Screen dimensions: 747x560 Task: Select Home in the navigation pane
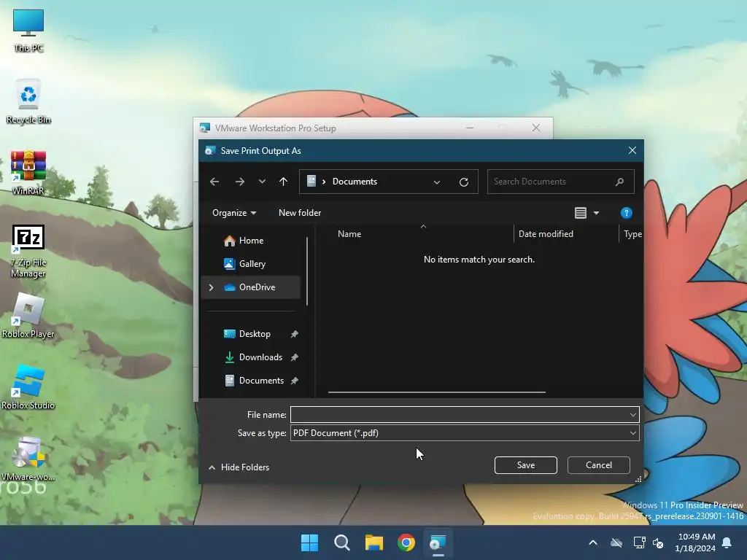[x=251, y=241]
